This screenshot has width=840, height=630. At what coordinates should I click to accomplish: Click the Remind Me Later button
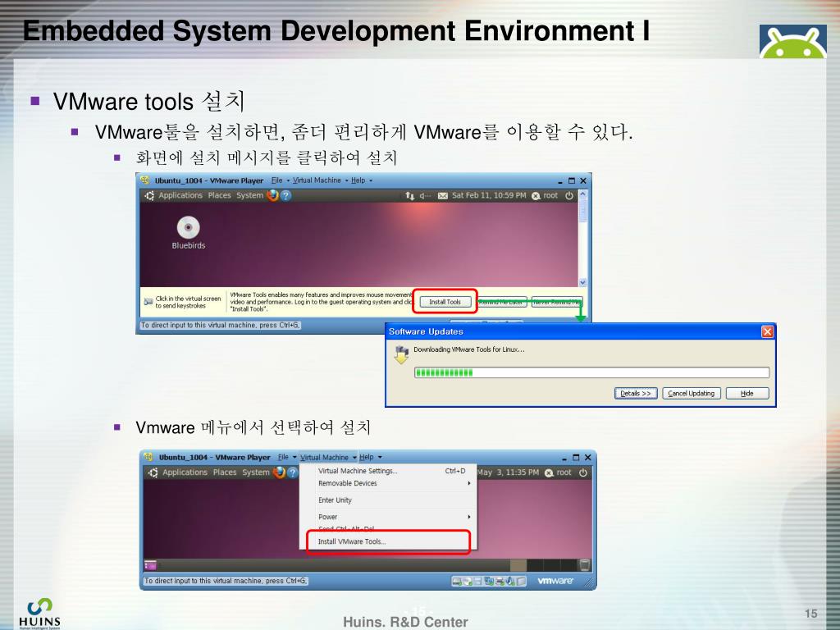coord(502,302)
